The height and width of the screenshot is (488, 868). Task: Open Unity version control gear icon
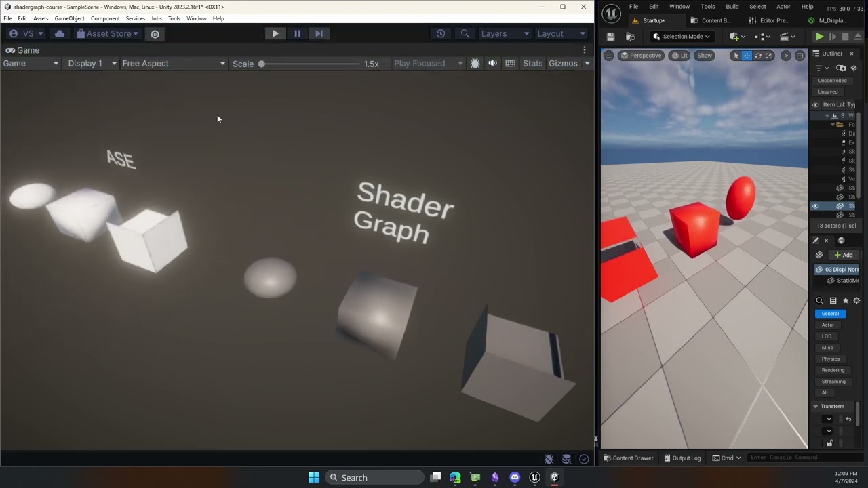[155, 34]
